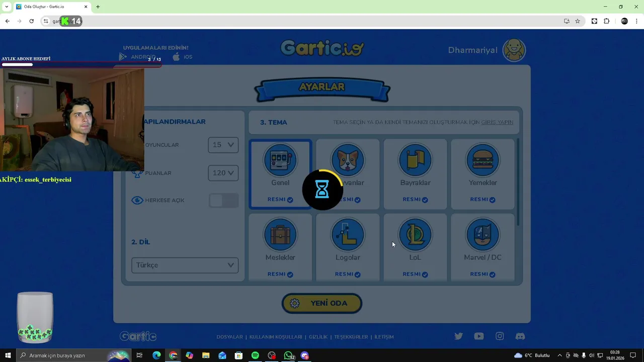Viewport: 644px width, 362px height.
Task: Open Gartic Discord icon
Action: (x=520, y=336)
